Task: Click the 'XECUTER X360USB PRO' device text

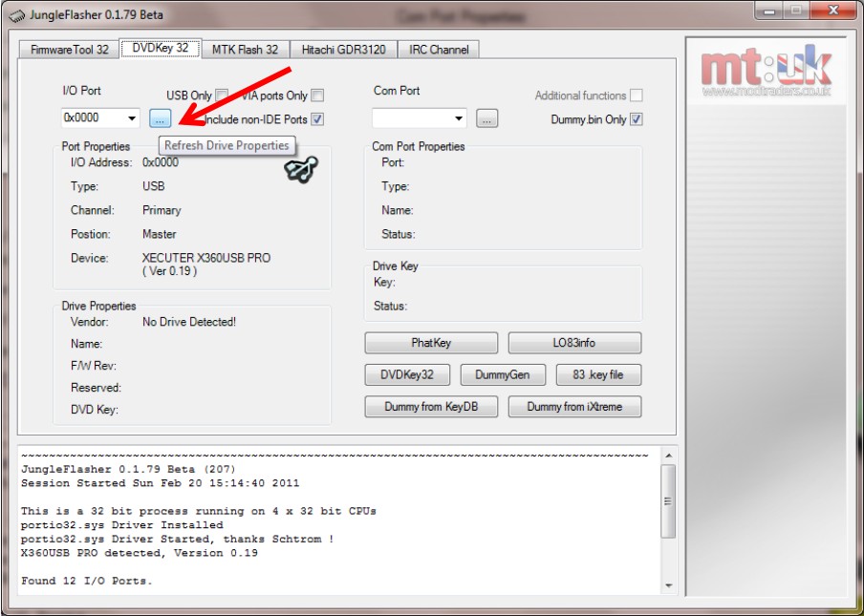Action: [206, 258]
